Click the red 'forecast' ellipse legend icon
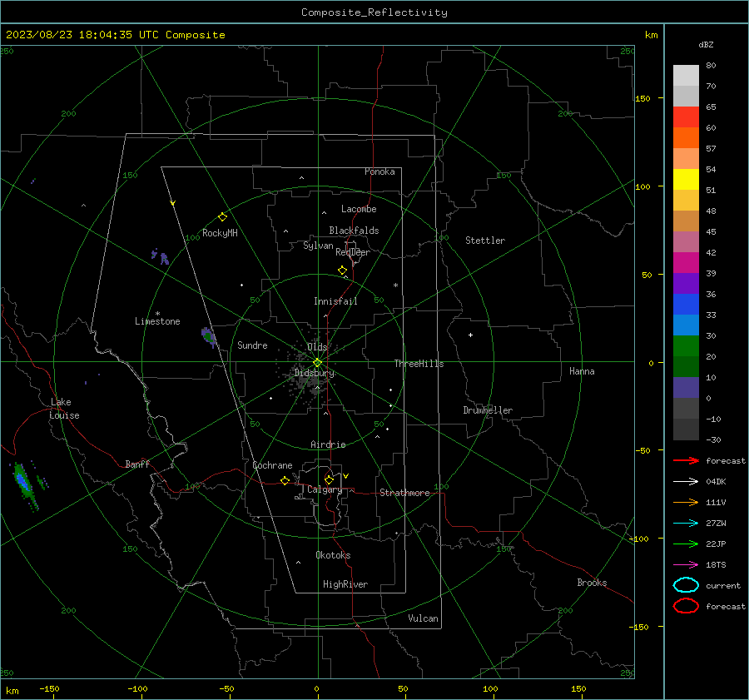Screen dimensions: 749x700 (686, 606)
